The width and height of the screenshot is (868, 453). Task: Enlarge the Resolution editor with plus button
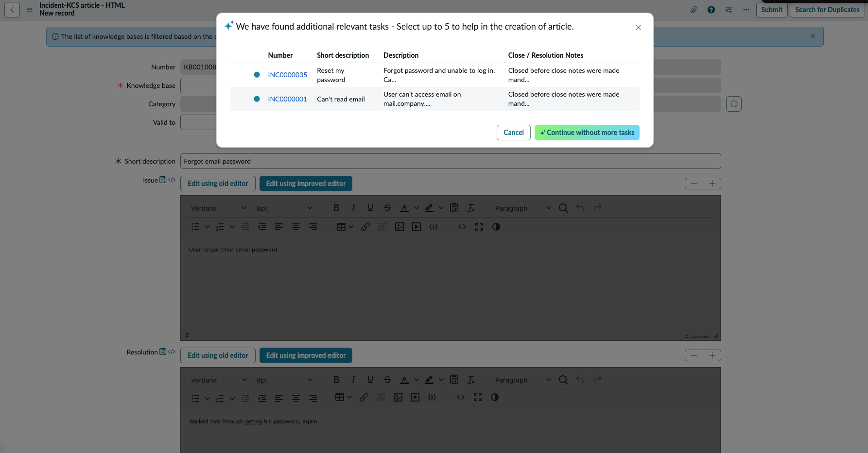pyautogui.click(x=712, y=355)
